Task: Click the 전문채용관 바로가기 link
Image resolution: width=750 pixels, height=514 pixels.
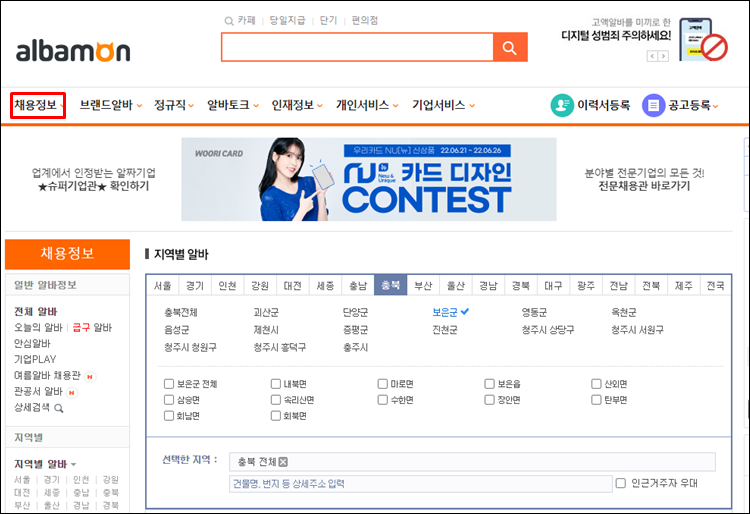Action: (x=644, y=186)
